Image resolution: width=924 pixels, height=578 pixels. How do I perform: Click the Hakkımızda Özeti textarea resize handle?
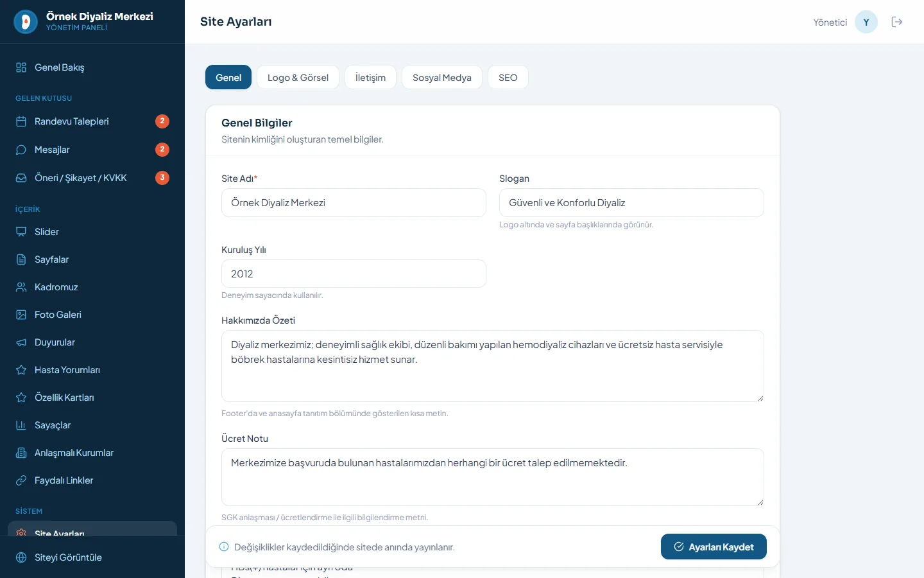(760, 398)
